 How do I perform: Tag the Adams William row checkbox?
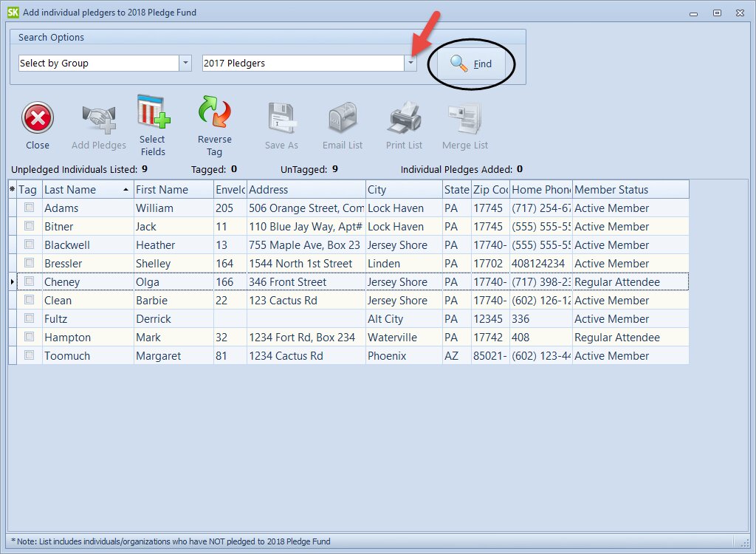pyautogui.click(x=30, y=208)
